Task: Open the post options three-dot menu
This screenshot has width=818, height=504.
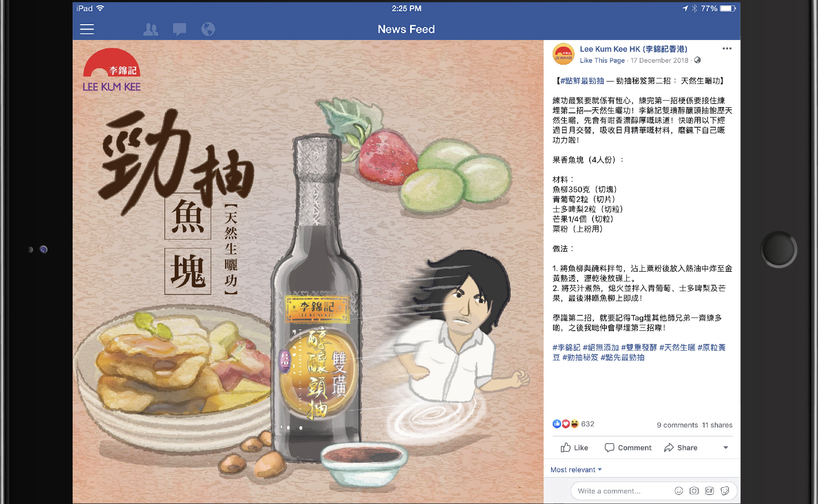Action: (x=727, y=49)
